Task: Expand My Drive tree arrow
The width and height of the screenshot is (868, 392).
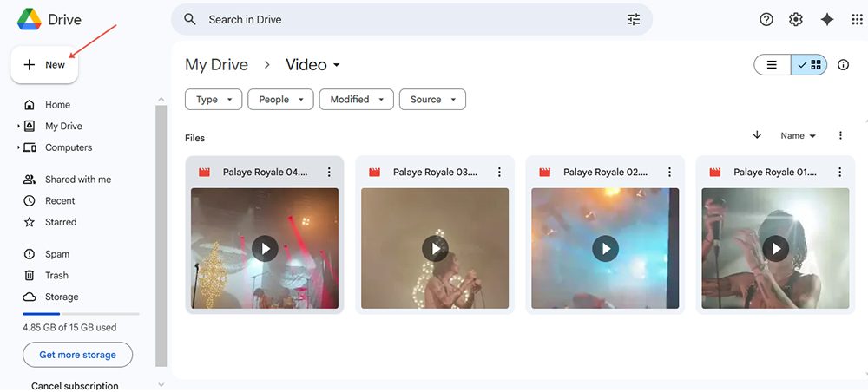Action: (18, 126)
